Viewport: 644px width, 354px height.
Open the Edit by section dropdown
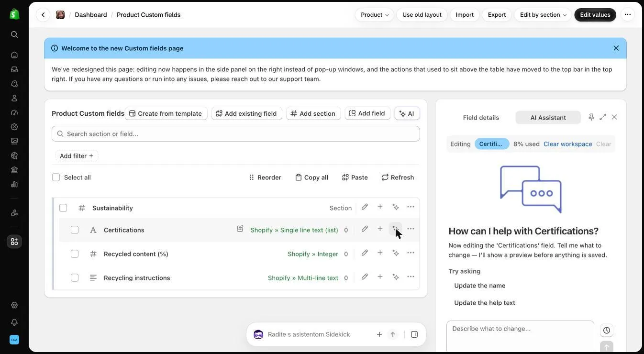pyautogui.click(x=543, y=15)
